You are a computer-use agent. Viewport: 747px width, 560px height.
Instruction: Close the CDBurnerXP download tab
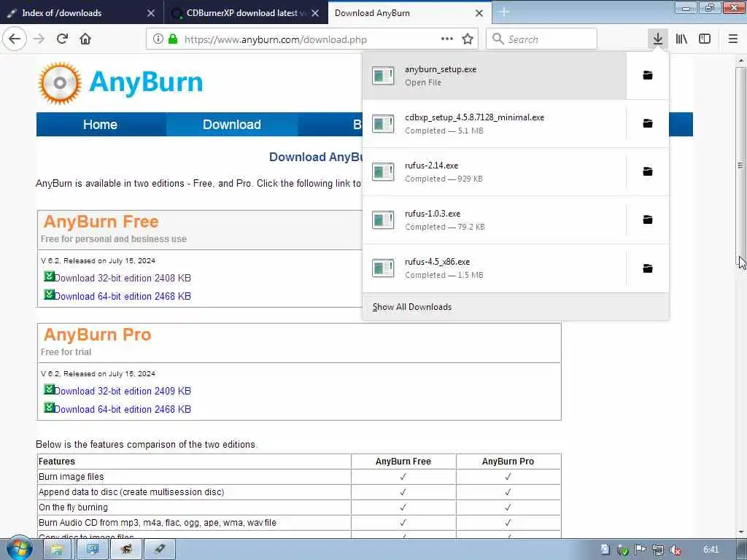tap(315, 13)
